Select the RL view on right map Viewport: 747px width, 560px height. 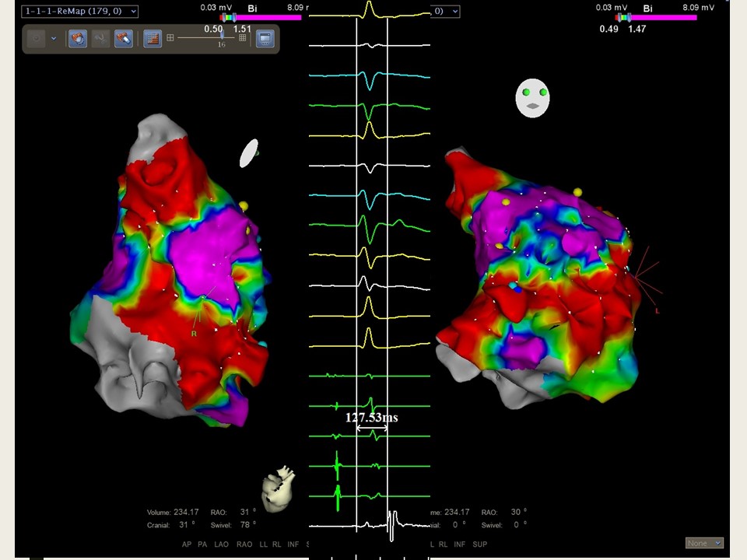tap(443, 544)
